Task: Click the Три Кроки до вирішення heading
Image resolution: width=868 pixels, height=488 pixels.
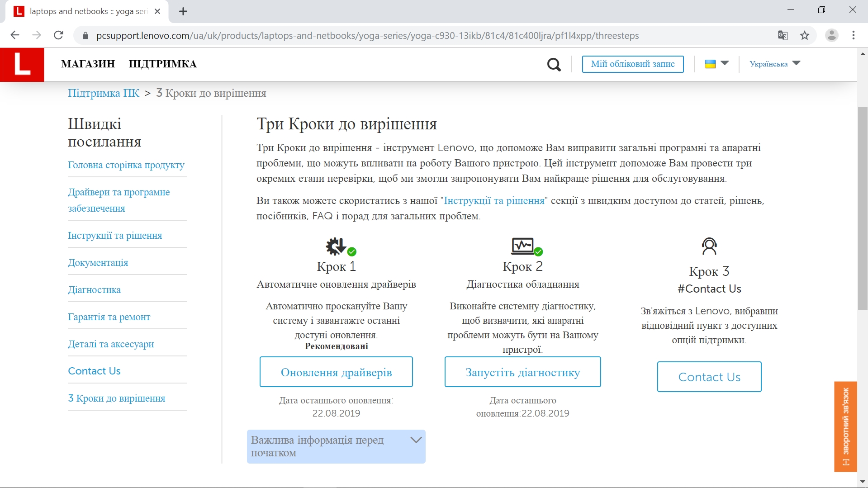Action: pos(347,124)
